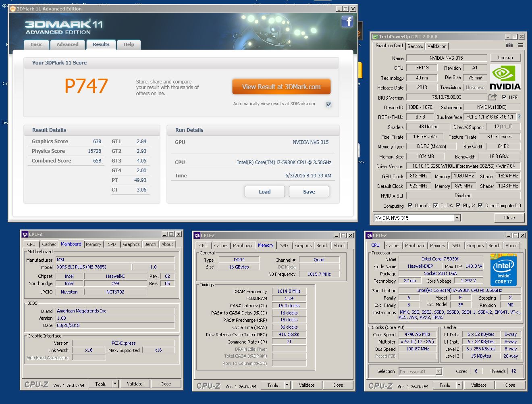This screenshot has height=404, width=532.
Task: Open the NVIDIA NVS 315 card dropdown
Action: 457,218
